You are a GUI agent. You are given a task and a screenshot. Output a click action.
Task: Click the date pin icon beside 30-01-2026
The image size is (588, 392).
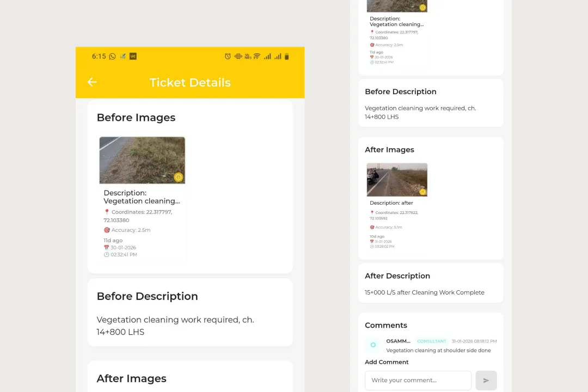(106, 247)
